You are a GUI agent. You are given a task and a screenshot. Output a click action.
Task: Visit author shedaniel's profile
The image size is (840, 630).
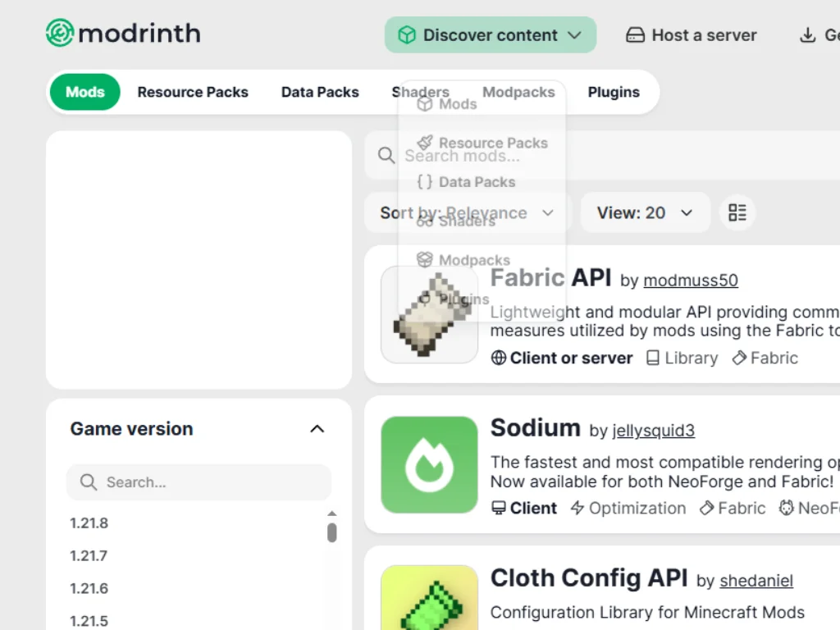[756, 580]
